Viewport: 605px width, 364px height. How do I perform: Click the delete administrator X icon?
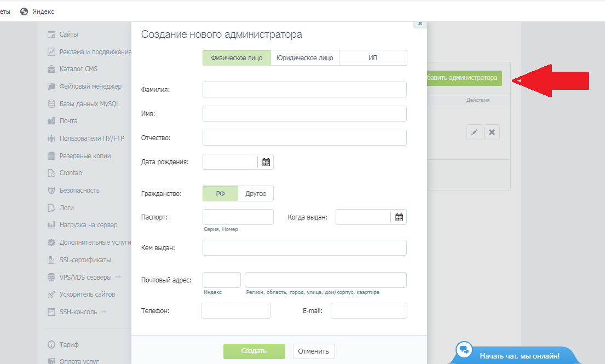click(492, 132)
